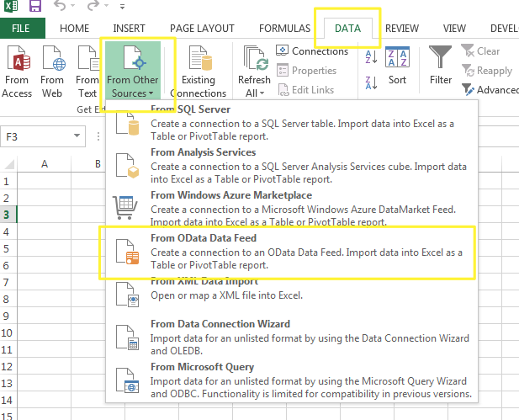
Task: Switch to the VIEW tab
Action: point(454,29)
